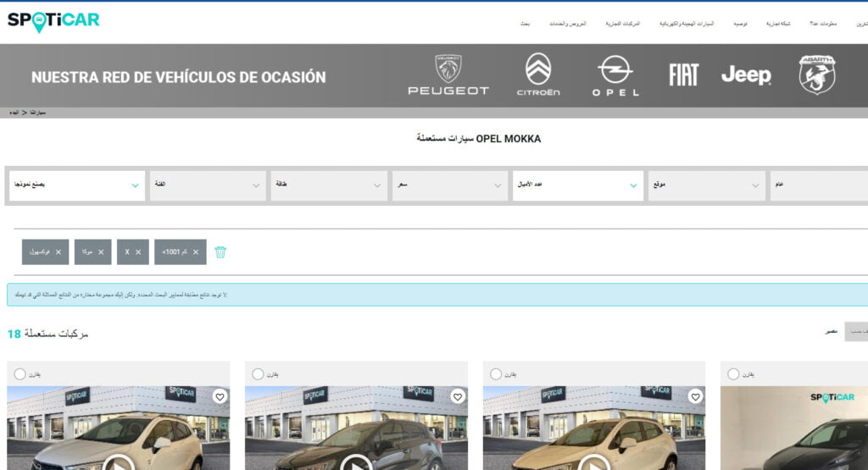Open the طاقة energy dropdown

(329, 185)
